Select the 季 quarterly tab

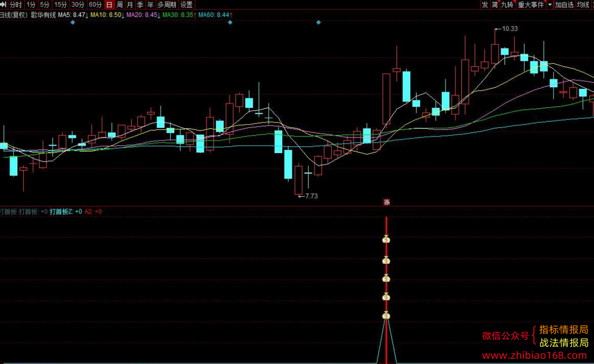[140, 5]
